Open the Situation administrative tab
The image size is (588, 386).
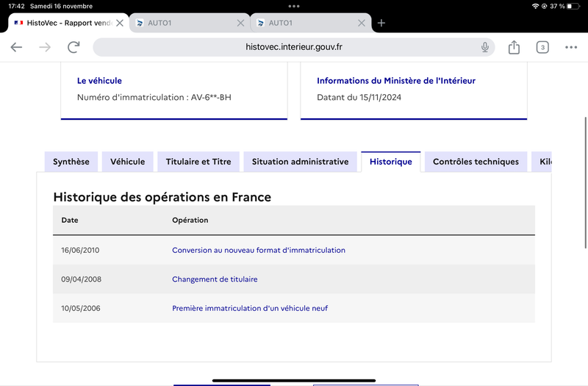tap(300, 162)
